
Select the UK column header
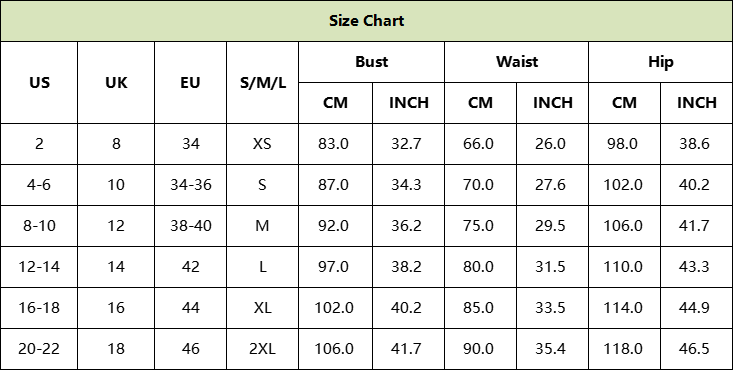click(116, 83)
